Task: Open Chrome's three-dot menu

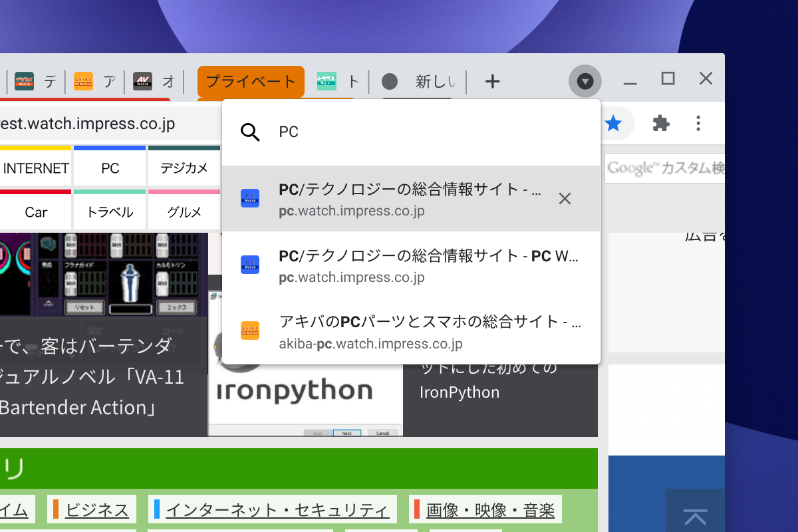Action: coord(698,124)
